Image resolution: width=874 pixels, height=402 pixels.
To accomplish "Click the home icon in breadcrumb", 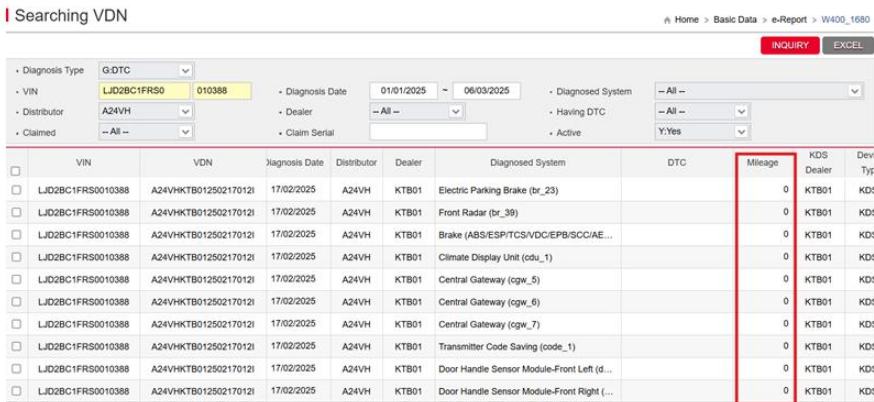I will [667, 20].
